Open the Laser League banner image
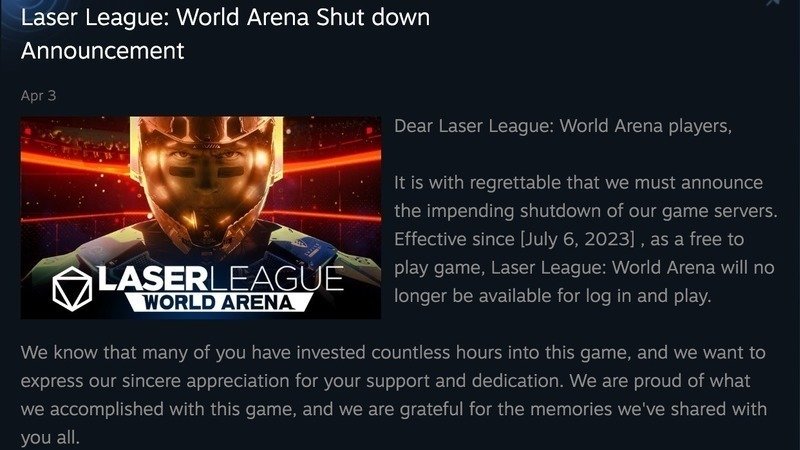This screenshot has height=450, width=800. [201, 218]
